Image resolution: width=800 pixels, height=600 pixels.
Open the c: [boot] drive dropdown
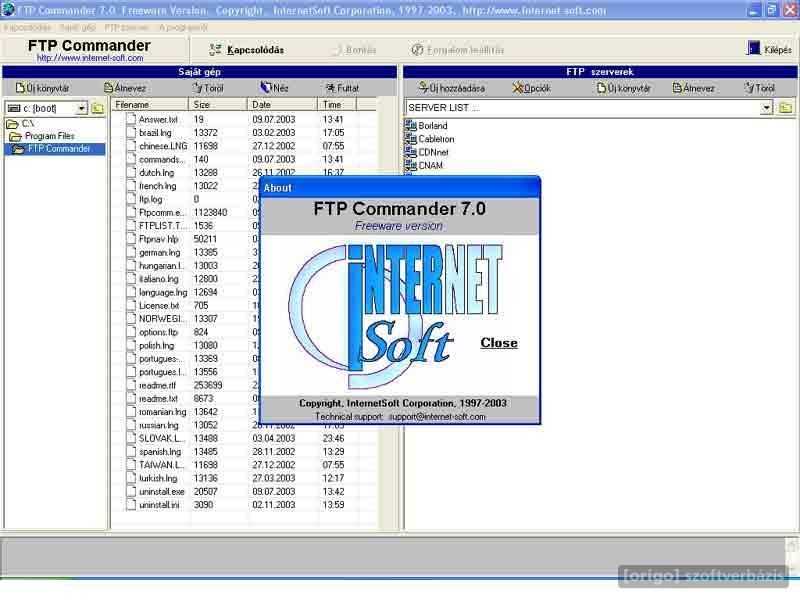pyautogui.click(x=82, y=108)
